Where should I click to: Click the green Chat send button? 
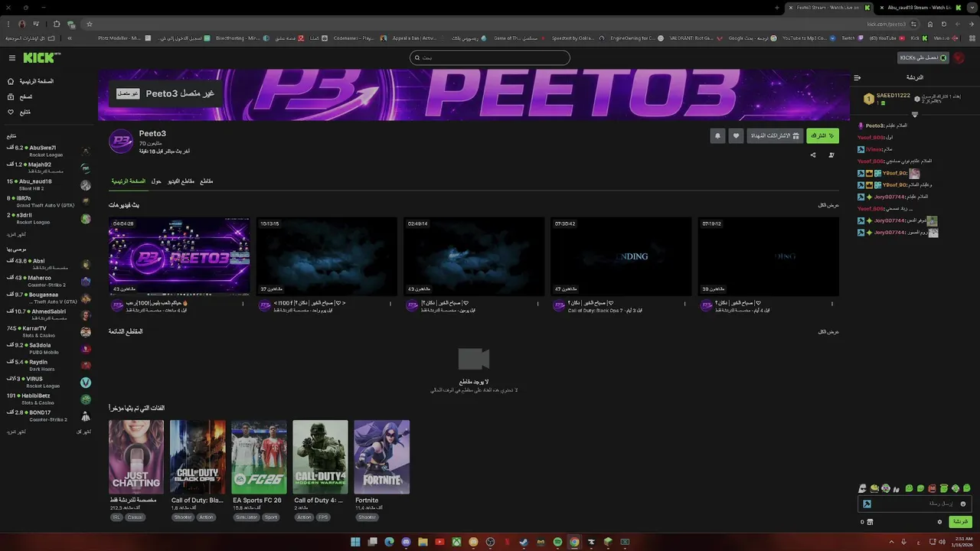(960, 522)
